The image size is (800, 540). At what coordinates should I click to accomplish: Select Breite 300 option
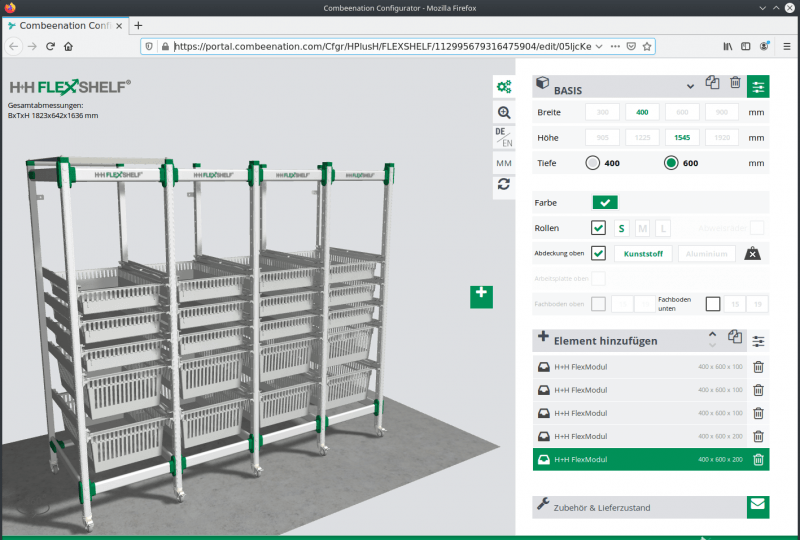point(603,112)
